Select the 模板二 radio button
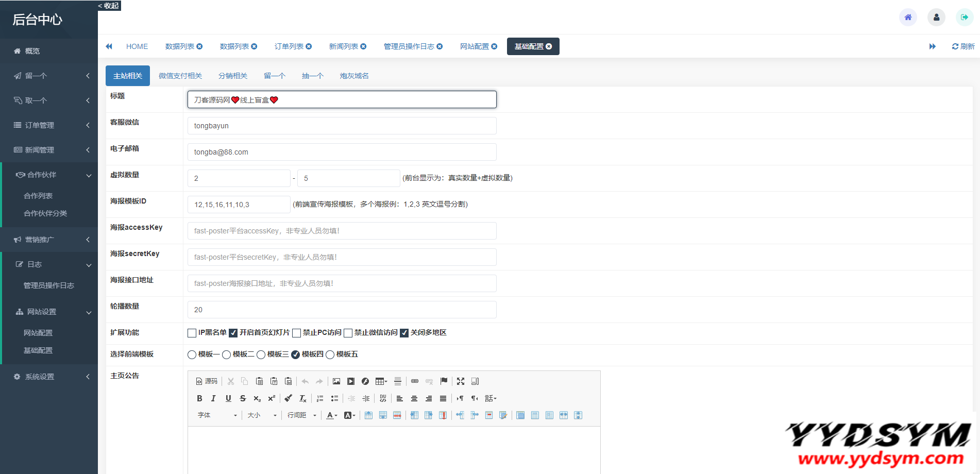 point(227,354)
